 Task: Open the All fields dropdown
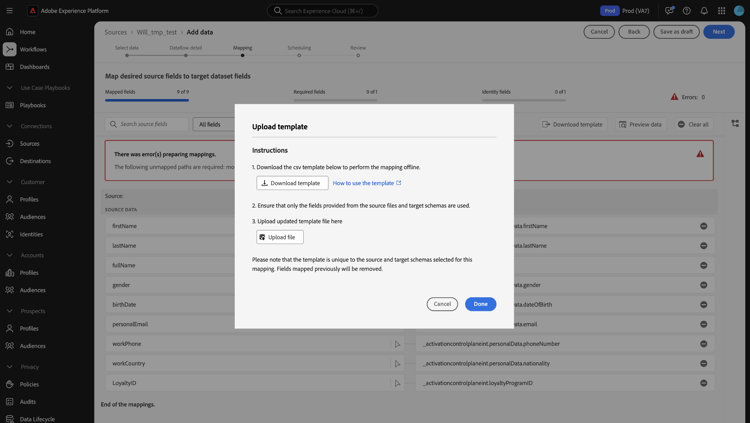212,124
